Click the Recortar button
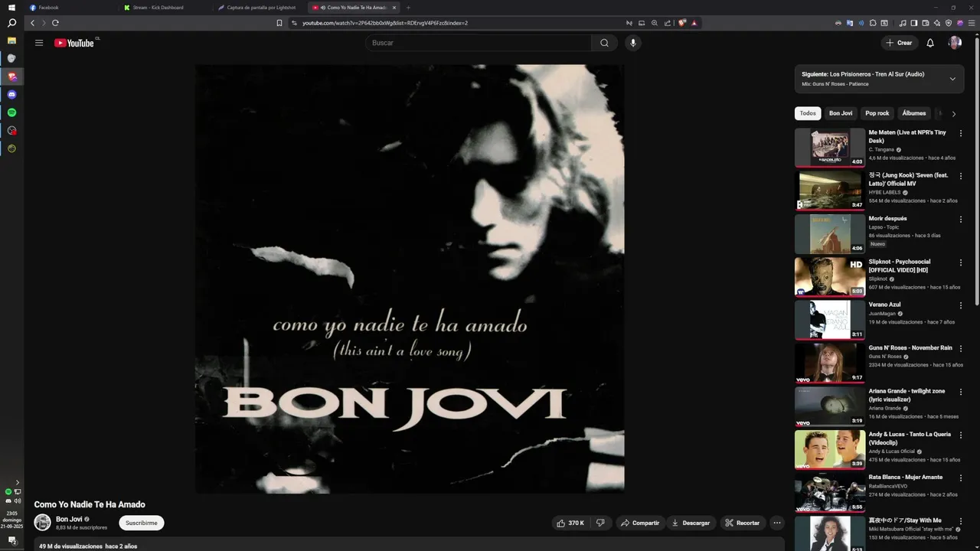This screenshot has width=980, height=551. (x=743, y=523)
